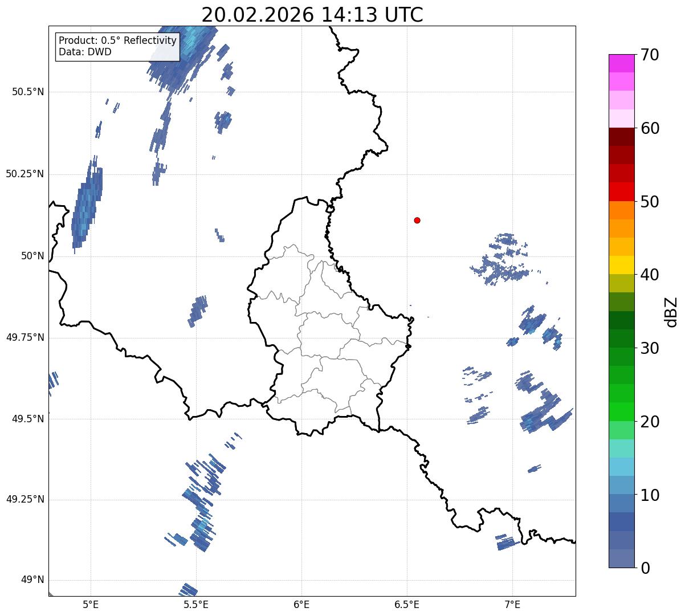685x616 pixels.
Task: Click the 7°E longitude label
Action: click(512, 604)
